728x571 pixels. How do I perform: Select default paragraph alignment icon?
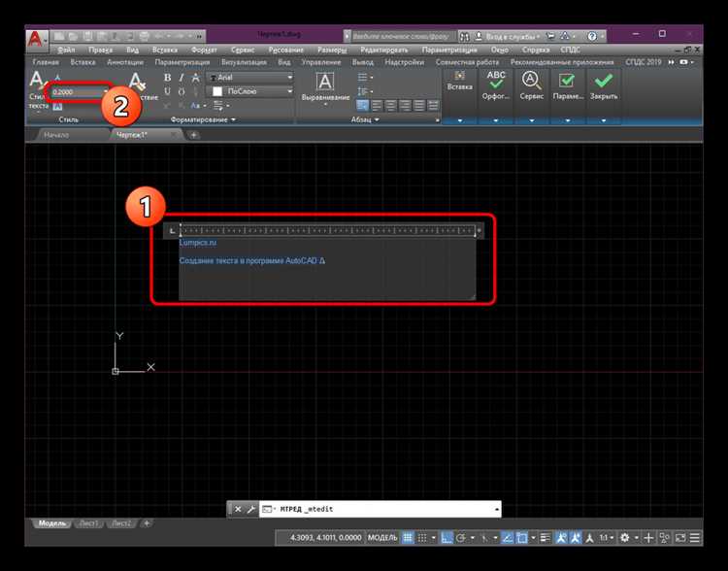pos(362,106)
